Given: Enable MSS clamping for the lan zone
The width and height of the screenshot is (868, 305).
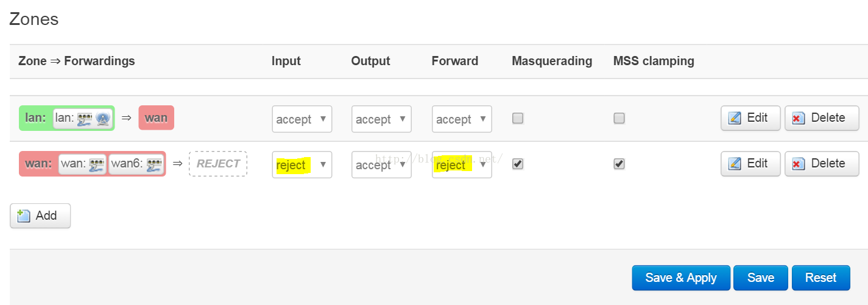Looking at the screenshot, I should 619,119.
